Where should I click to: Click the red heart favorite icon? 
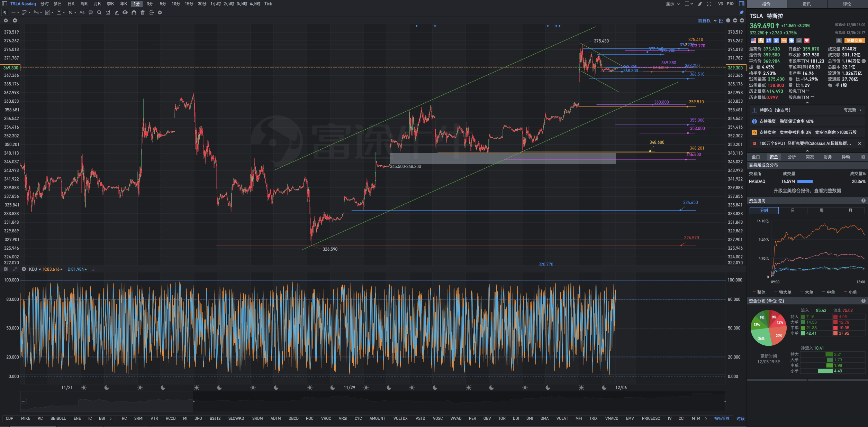pyautogui.click(x=807, y=40)
